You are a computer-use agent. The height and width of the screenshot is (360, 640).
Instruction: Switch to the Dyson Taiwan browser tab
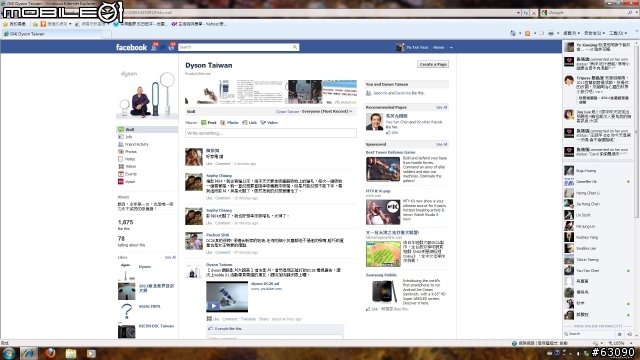point(51,34)
